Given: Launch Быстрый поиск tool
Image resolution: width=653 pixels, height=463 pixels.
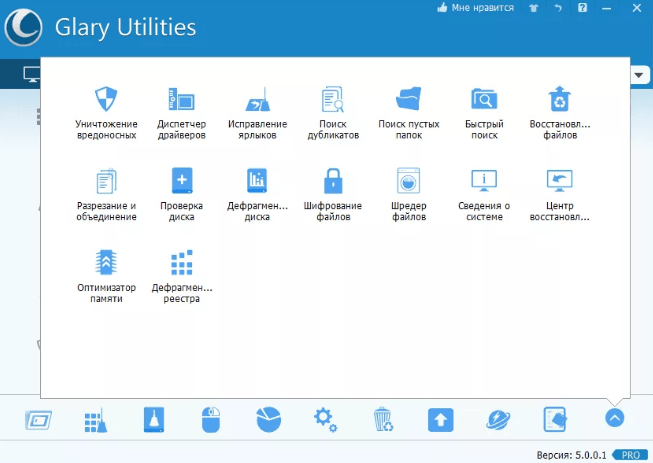Looking at the screenshot, I should 484,112.
